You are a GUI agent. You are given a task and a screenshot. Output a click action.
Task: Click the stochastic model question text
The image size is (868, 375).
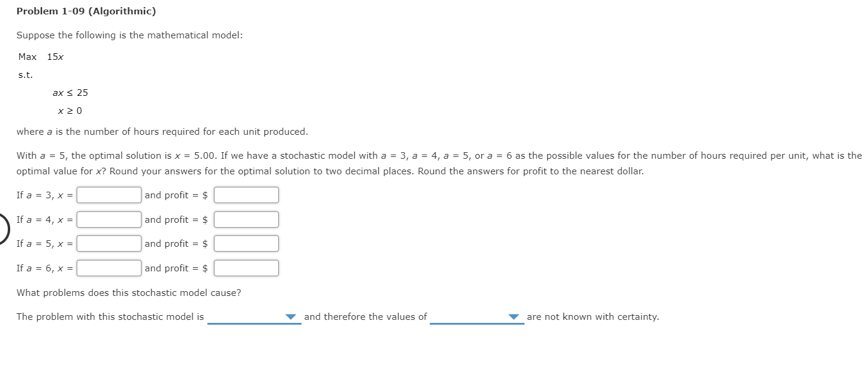tap(128, 292)
